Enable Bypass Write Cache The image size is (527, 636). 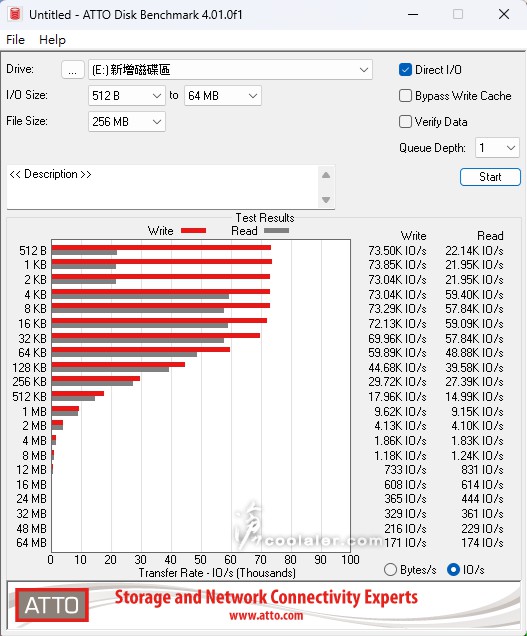(x=405, y=96)
